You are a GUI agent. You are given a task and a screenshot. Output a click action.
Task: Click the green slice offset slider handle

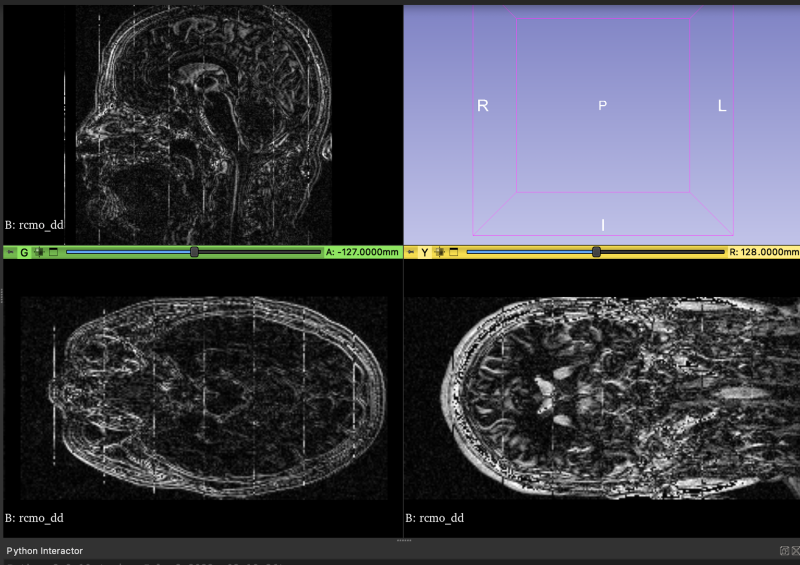tap(194, 252)
